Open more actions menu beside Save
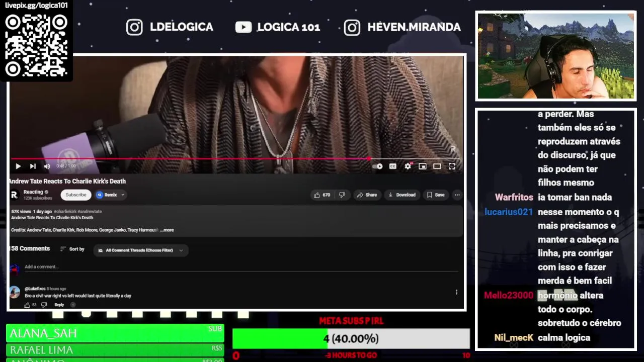The width and height of the screenshot is (644, 362). coord(457,195)
